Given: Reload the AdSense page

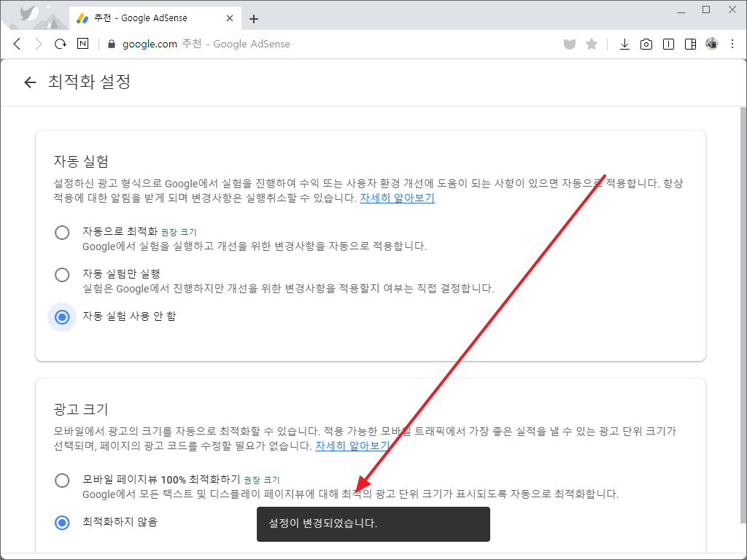Looking at the screenshot, I should [x=61, y=44].
